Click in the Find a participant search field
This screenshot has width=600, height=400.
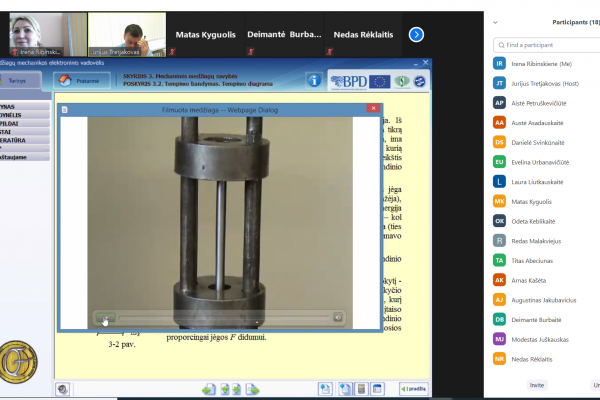click(x=547, y=45)
